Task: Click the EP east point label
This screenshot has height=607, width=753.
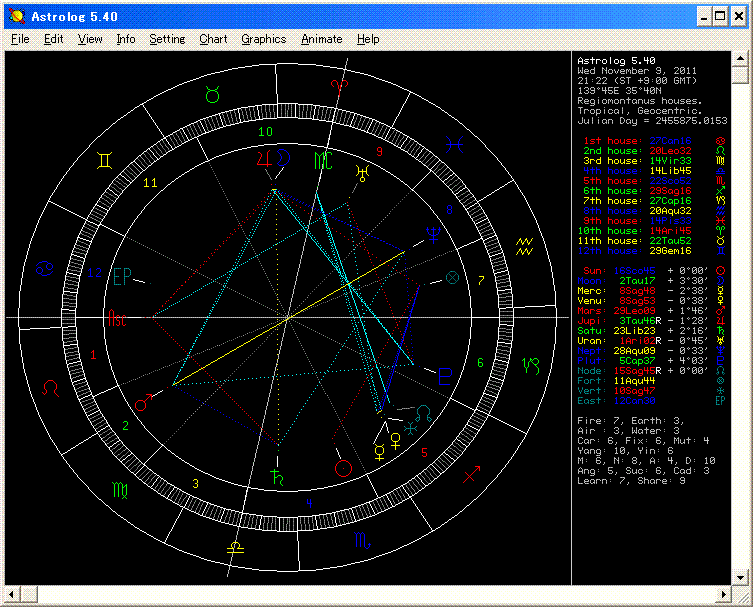Action: [x=122, y=277]
